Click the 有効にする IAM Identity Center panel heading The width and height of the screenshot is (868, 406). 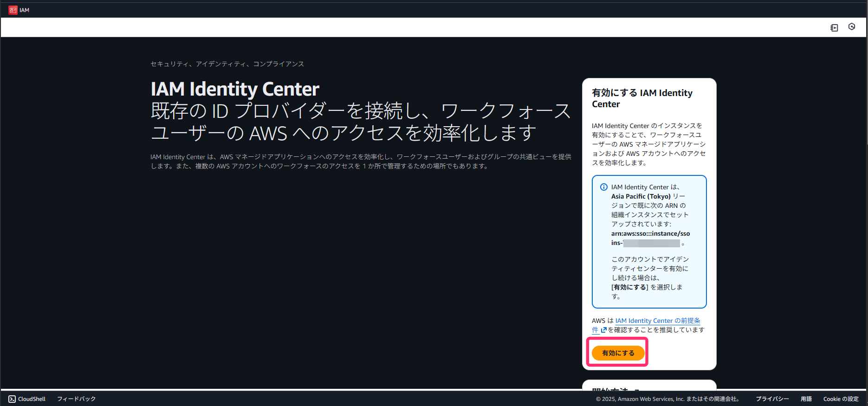point(642,98)
